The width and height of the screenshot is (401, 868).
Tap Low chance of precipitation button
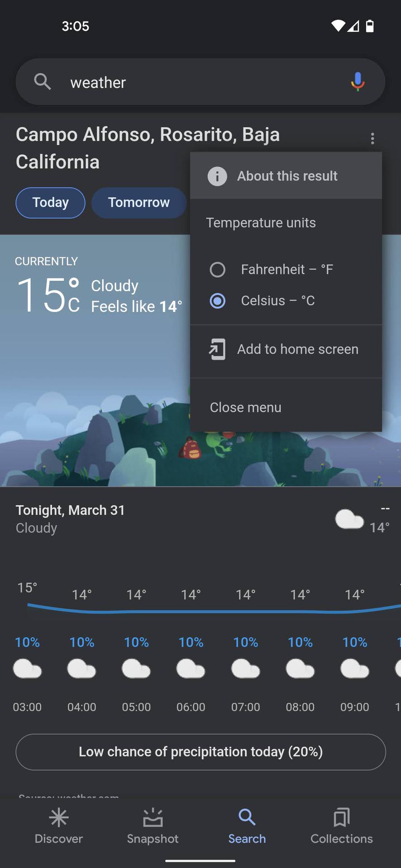coord(200,752)
